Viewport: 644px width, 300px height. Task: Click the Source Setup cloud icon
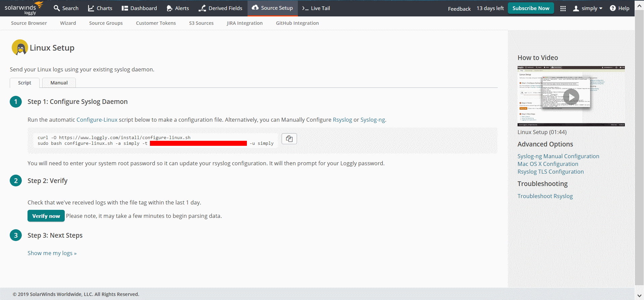(x=255, y=7)
